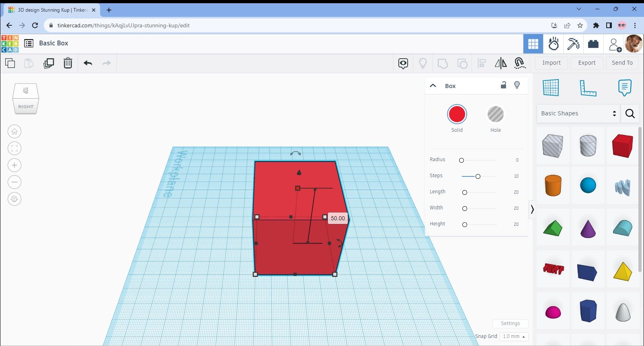The width and height of the screenshot is (644, 346).
Task: Click the Export button
Action: point(587,63)
